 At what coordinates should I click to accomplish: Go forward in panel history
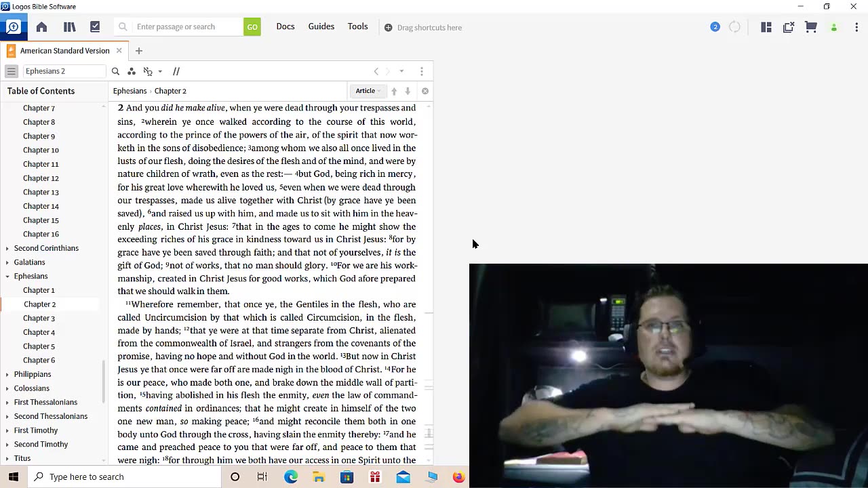(x=388, y=71)
